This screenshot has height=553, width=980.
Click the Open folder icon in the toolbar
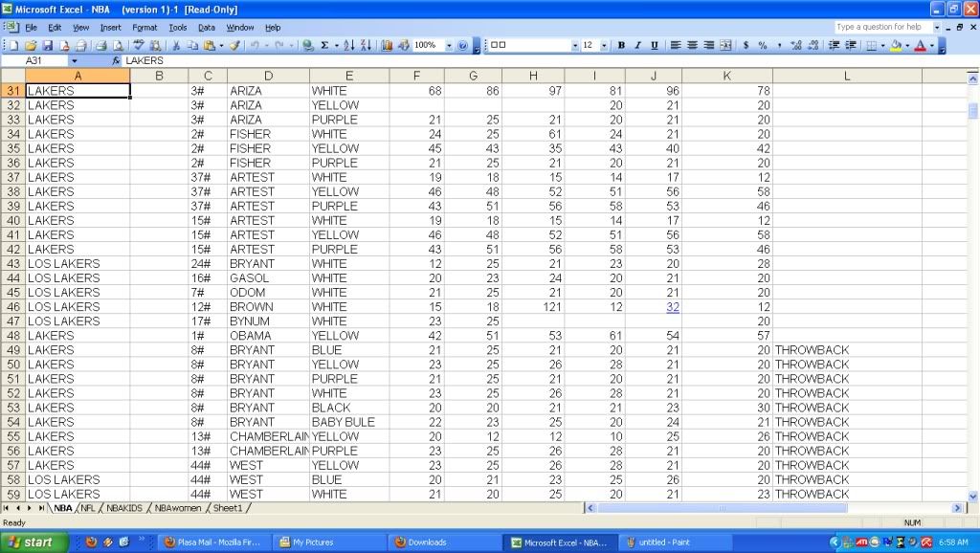(x=31, y=46)
